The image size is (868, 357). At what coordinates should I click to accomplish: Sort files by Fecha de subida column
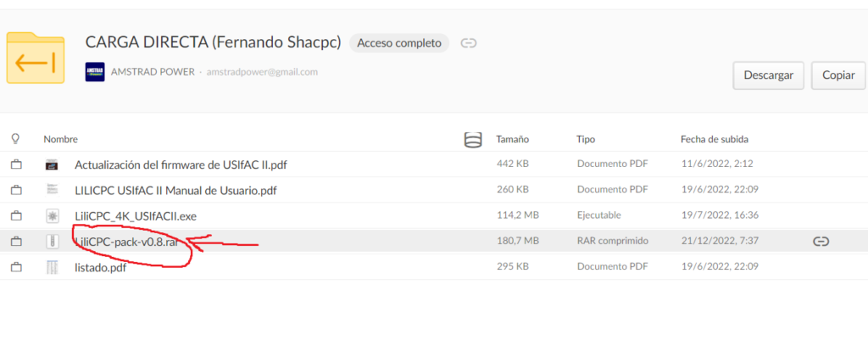[714, 139]
